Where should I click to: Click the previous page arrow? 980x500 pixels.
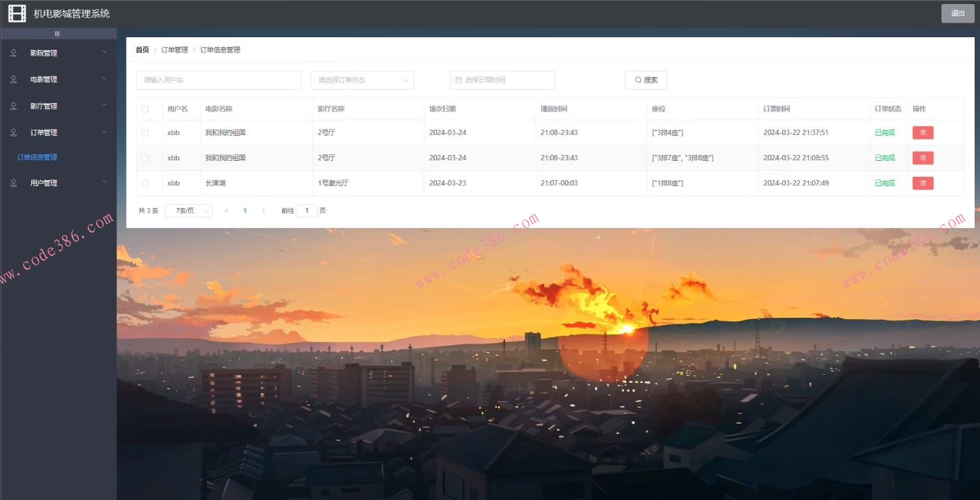pyautogui.click(x=227, y=211)
